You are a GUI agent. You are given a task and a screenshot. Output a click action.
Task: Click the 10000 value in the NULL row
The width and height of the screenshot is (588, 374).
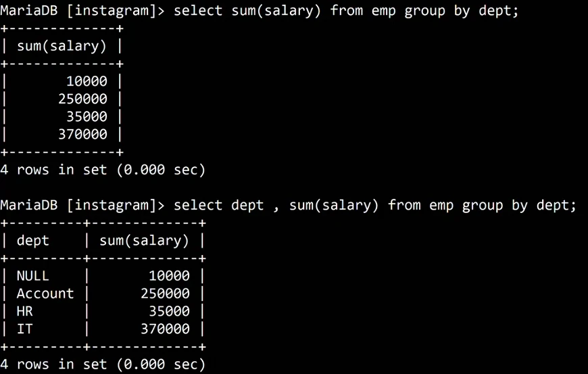pyautogui.click(x=169, y=276)
